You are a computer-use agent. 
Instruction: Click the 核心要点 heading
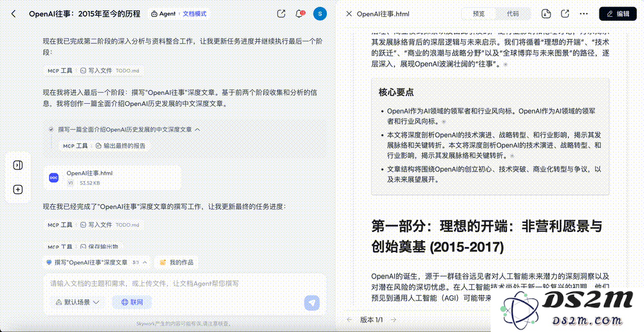point(396,92)
